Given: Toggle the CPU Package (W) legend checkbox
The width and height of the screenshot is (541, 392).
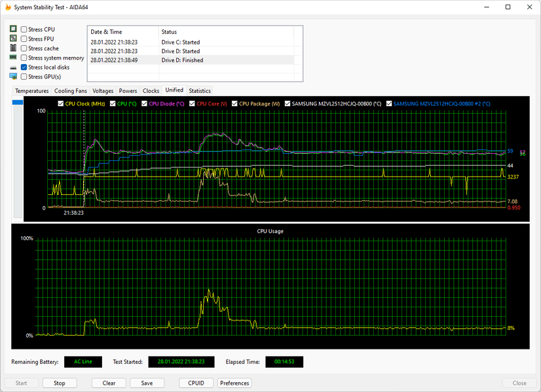Looking at the screenshot, I should [234, 103].
